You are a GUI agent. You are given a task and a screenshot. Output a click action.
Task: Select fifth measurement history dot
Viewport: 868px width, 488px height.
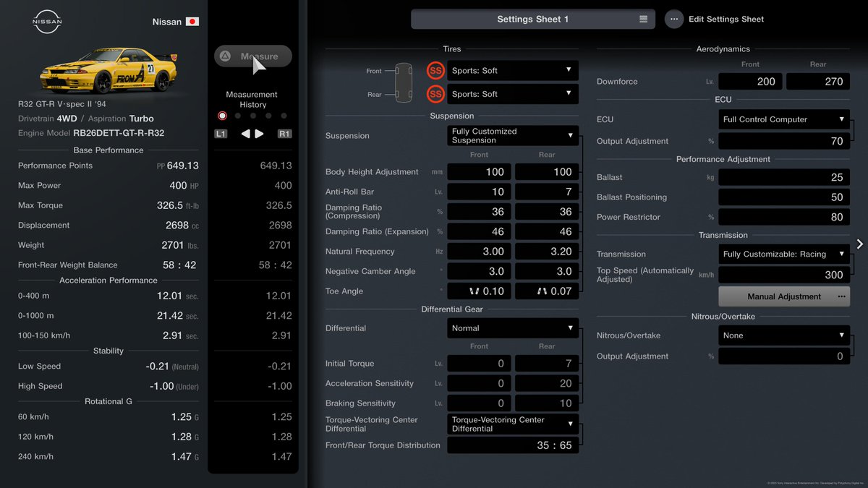pyautogui.click(x=284, y=116)
